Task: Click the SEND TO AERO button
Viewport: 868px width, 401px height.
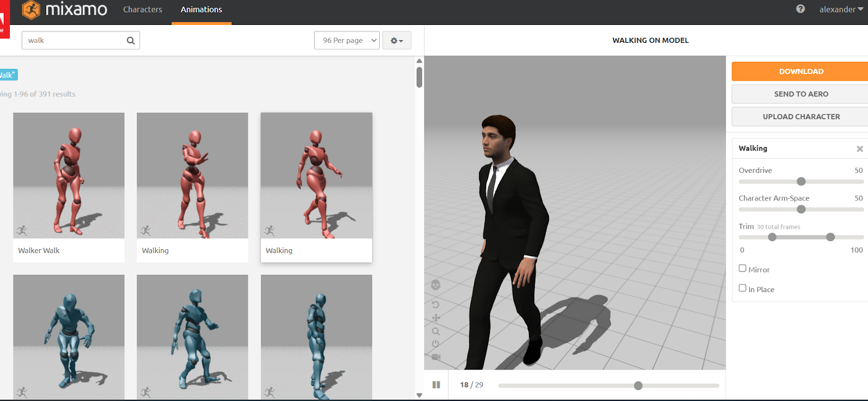Action: [x=801, y=94]
